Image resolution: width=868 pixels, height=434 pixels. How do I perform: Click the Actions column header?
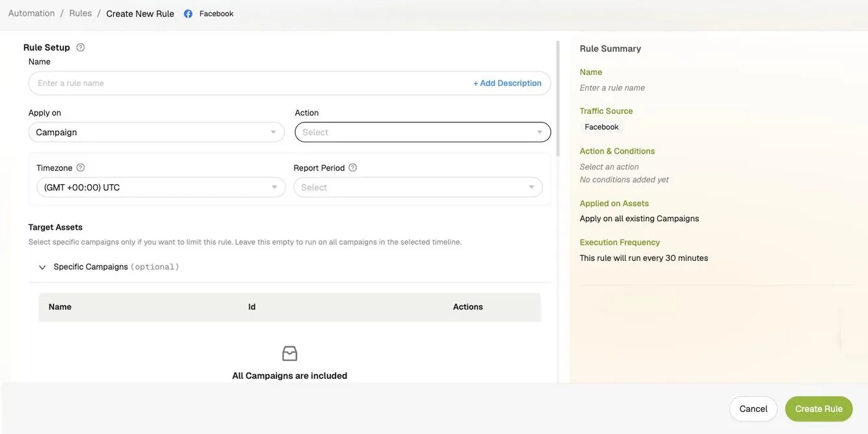468,306
